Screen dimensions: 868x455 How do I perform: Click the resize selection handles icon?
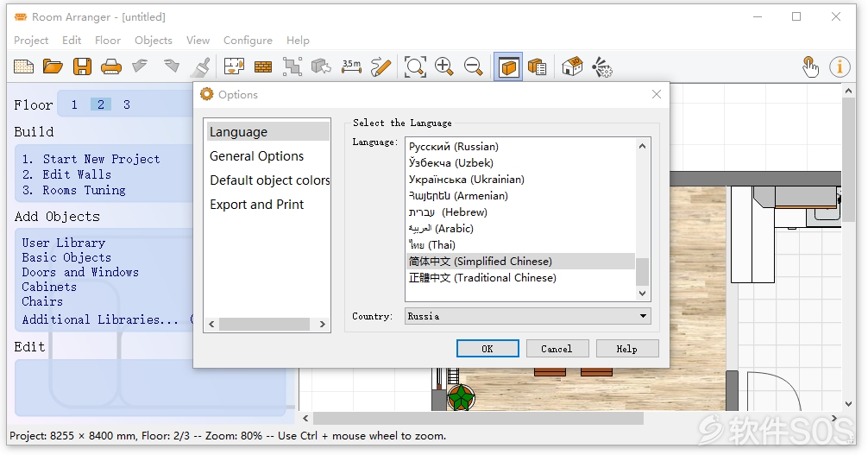point(292,67)
